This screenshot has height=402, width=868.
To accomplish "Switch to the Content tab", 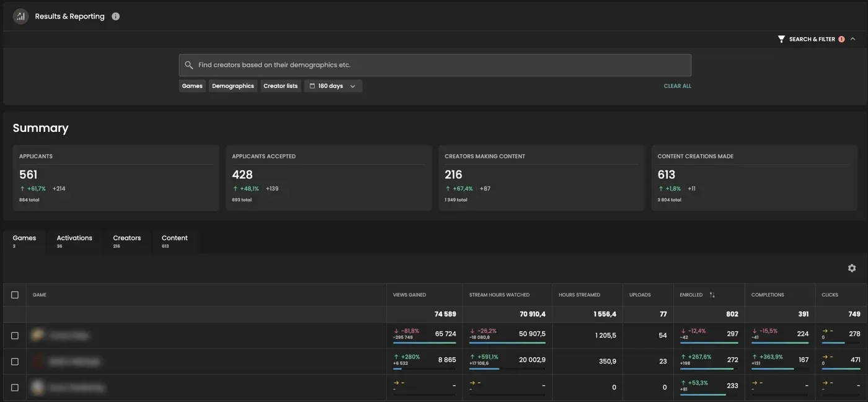I will coord(175,241).
